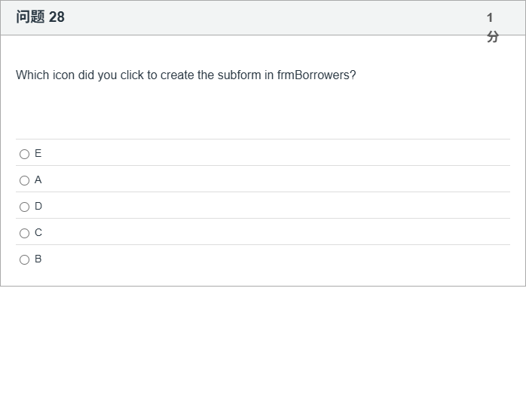
Task: Select the radio button for answer E
Action: [24, 154]
